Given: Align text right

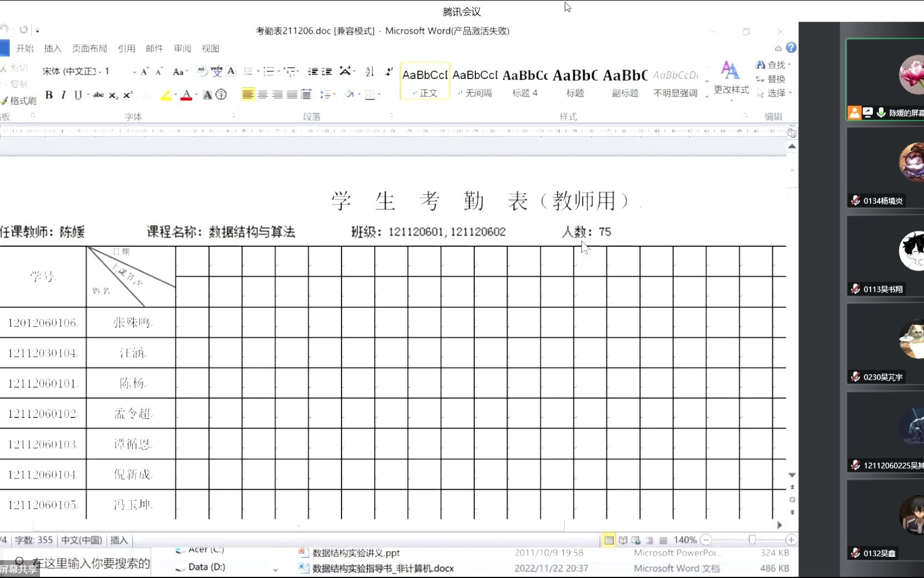Looking at the screenshot, I should pos(277,94).
